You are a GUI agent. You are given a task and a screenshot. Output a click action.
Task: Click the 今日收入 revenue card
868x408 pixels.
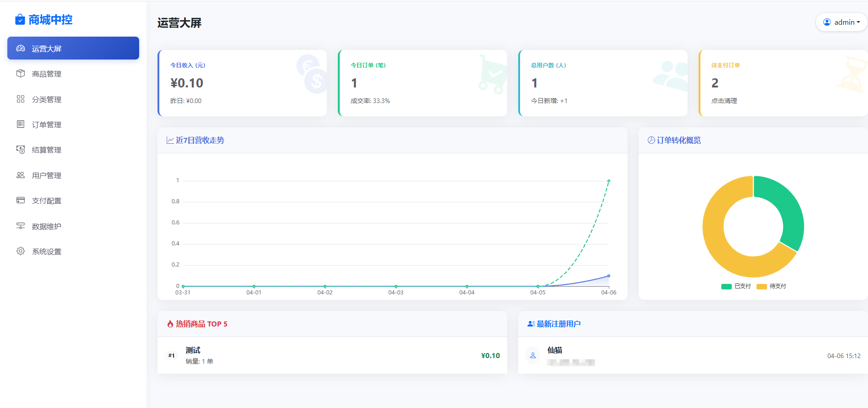coord(242,83)
